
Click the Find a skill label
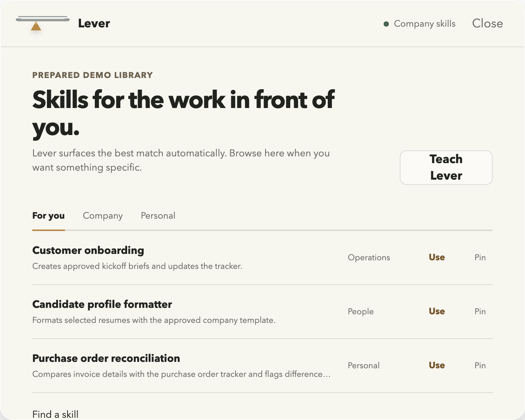tap(55, 414)
